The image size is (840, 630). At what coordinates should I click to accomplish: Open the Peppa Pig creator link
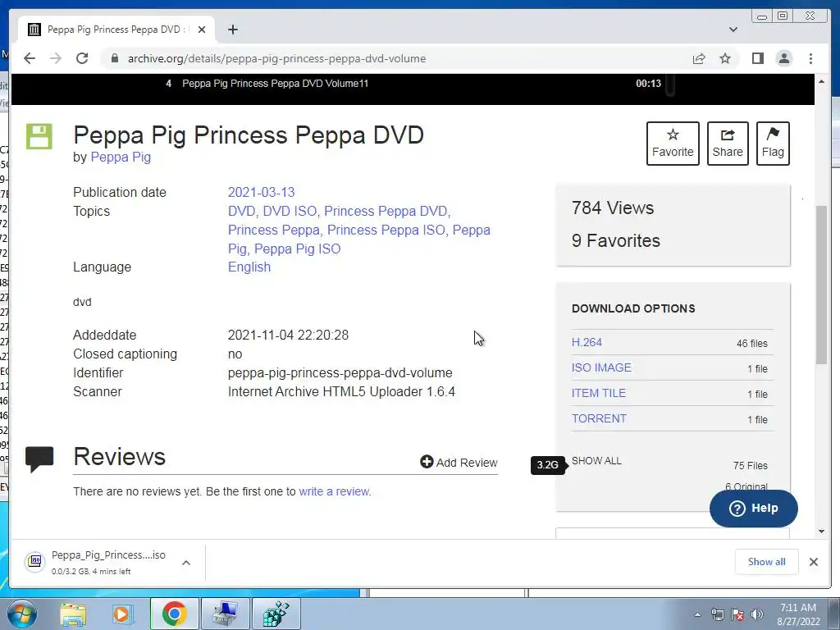[x=121, y=157]
